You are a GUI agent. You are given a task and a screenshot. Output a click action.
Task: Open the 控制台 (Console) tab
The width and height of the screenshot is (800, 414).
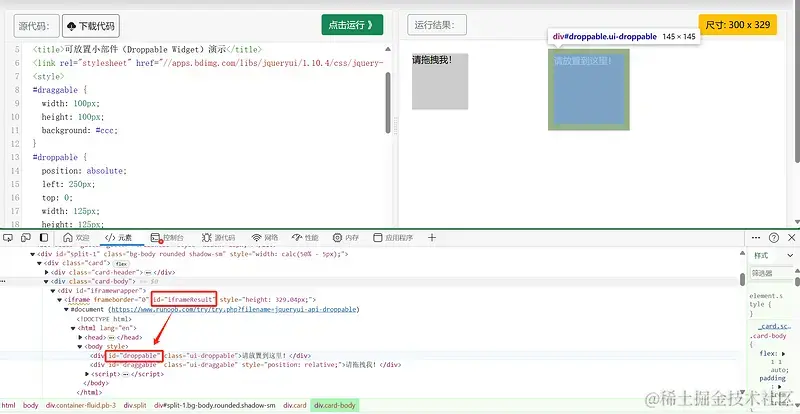click(167, 238)
